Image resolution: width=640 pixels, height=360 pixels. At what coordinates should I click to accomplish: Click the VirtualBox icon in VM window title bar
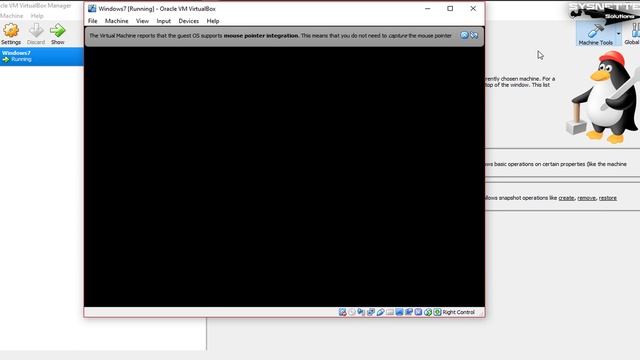coord(92,9)
